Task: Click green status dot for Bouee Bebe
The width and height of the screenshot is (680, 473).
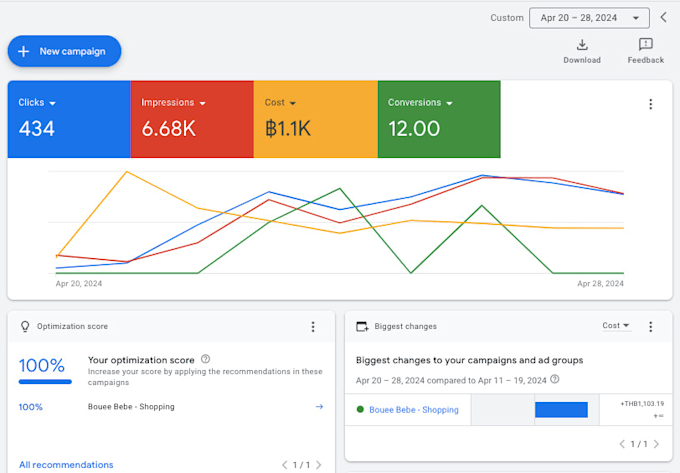Action: (x=360, y=409)
